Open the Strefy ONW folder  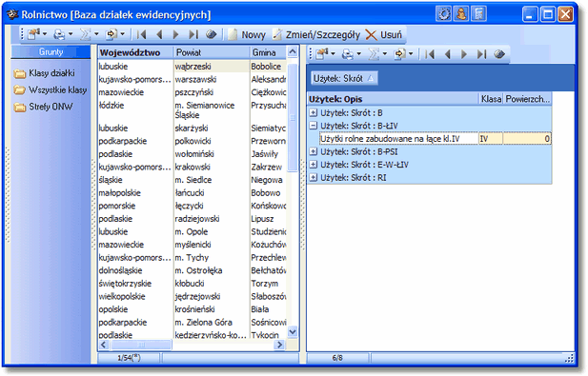coord(43,108)
